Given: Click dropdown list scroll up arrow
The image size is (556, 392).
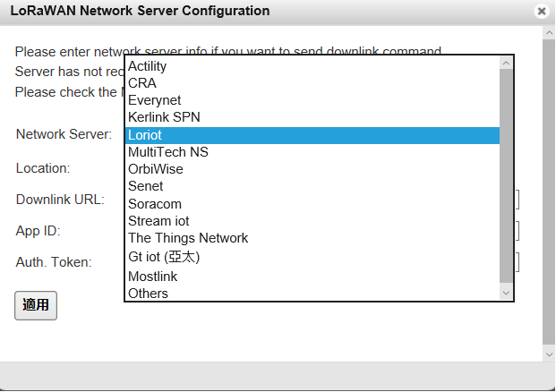Looking at the screenshot, I should (x=506, y=64).
